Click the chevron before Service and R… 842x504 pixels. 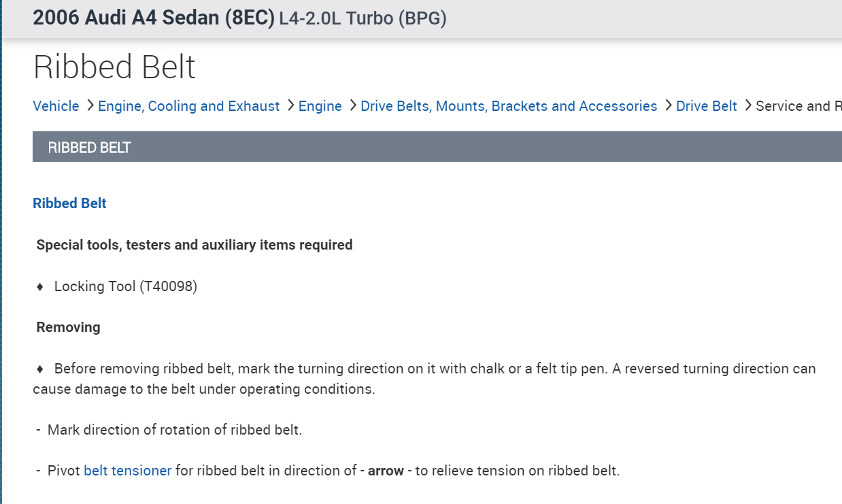pos(748,106)
